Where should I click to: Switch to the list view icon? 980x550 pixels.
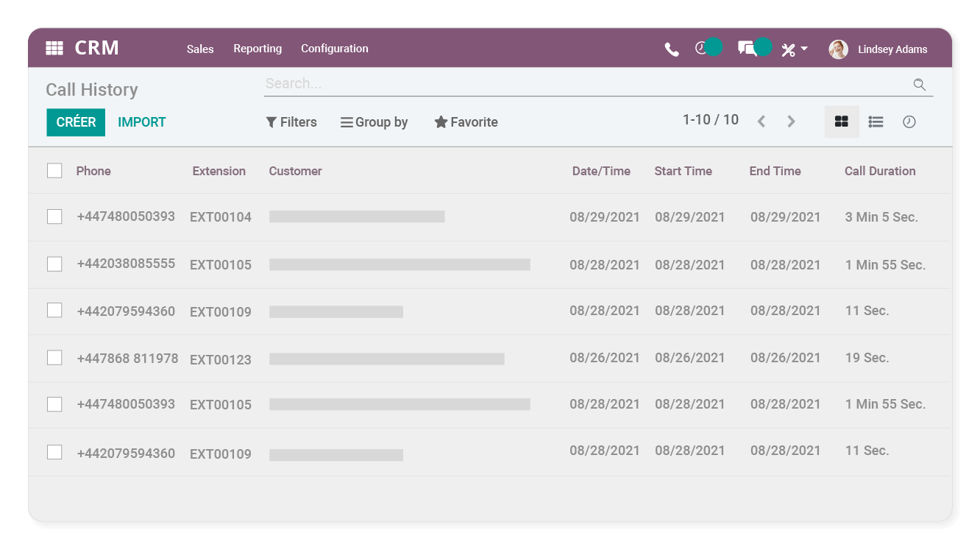(876, 121)
